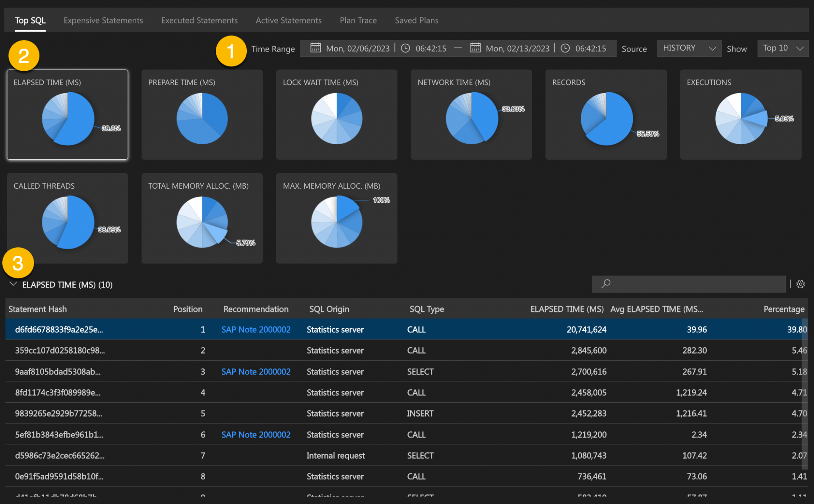Select the Records pie chart card
Image resolution: width=814 pixels, height=504 pixels.
coord(606,115)
